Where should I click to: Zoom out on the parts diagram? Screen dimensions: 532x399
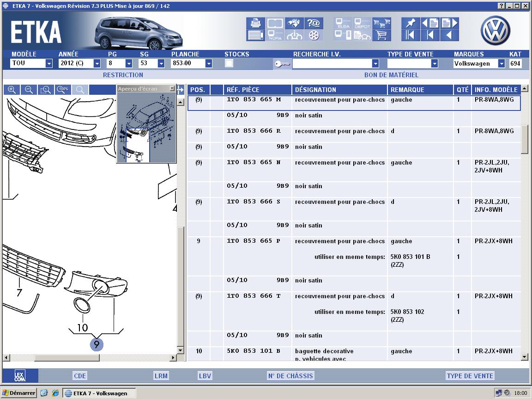coord(29,90)
